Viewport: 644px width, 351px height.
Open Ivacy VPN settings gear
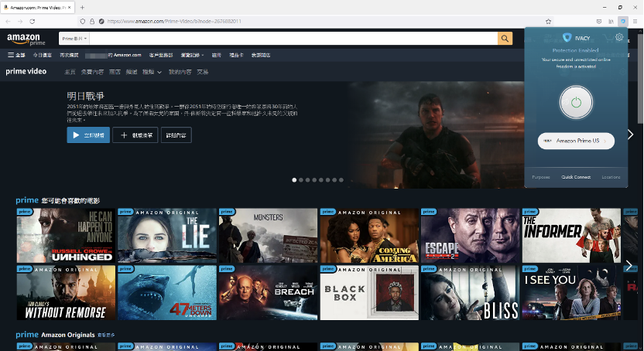pyautogui.click(x=618, y=37)
